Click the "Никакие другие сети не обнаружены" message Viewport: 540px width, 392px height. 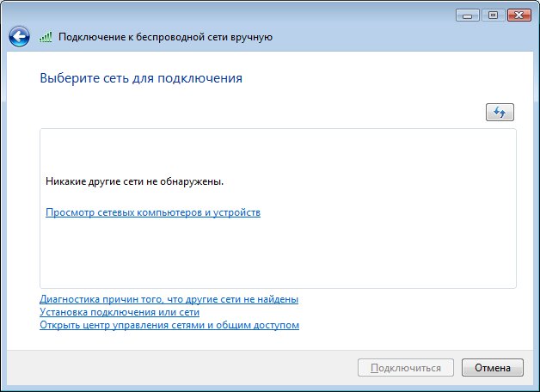point(134,182)
